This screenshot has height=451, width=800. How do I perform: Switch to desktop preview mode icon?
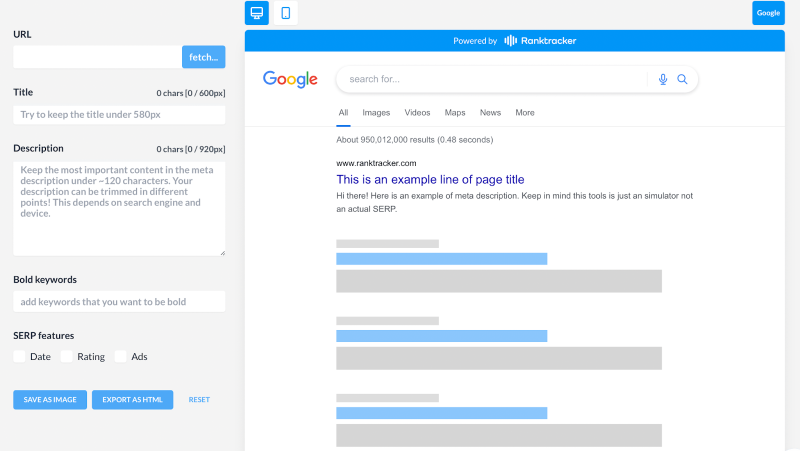click(x=257, y=13)
